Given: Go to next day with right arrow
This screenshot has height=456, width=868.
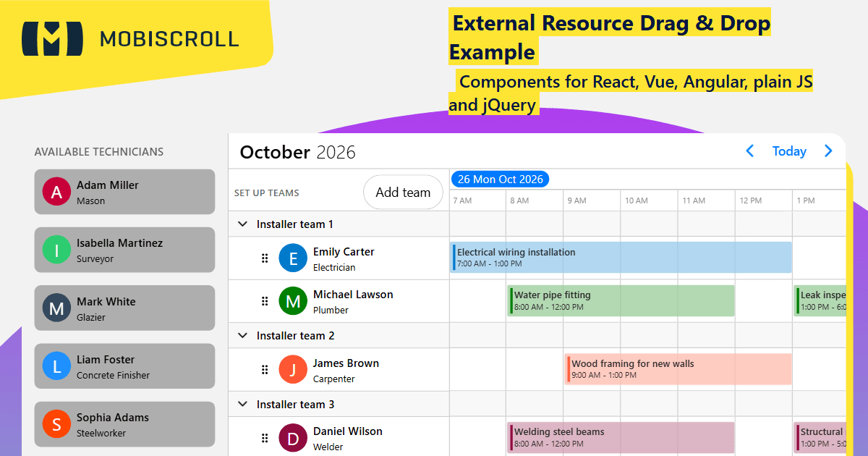Looking at the screenshot, I should click(828, 151).
